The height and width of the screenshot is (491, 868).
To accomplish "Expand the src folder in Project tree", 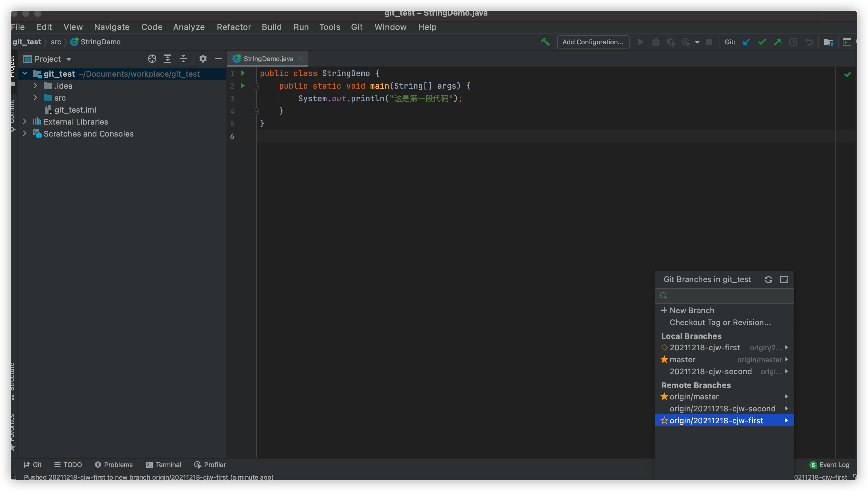I will [x=35, y=98].
